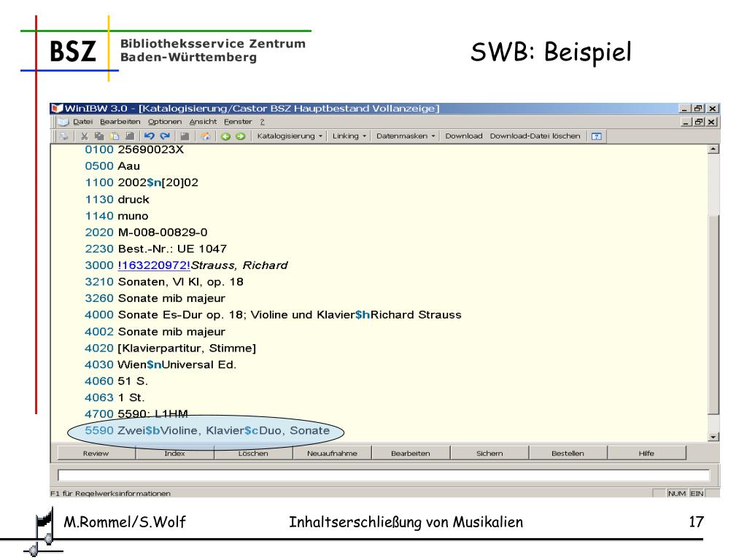Click the Copy icon in toolbar
This screenshot has width=747, height=560.
click(x=99, y=136)
